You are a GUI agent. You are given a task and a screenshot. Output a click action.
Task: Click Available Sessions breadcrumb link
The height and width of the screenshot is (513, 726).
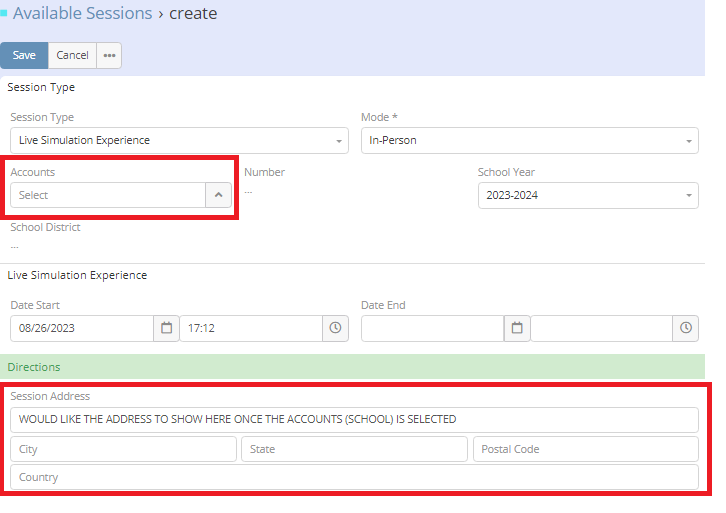coord(82,14)
